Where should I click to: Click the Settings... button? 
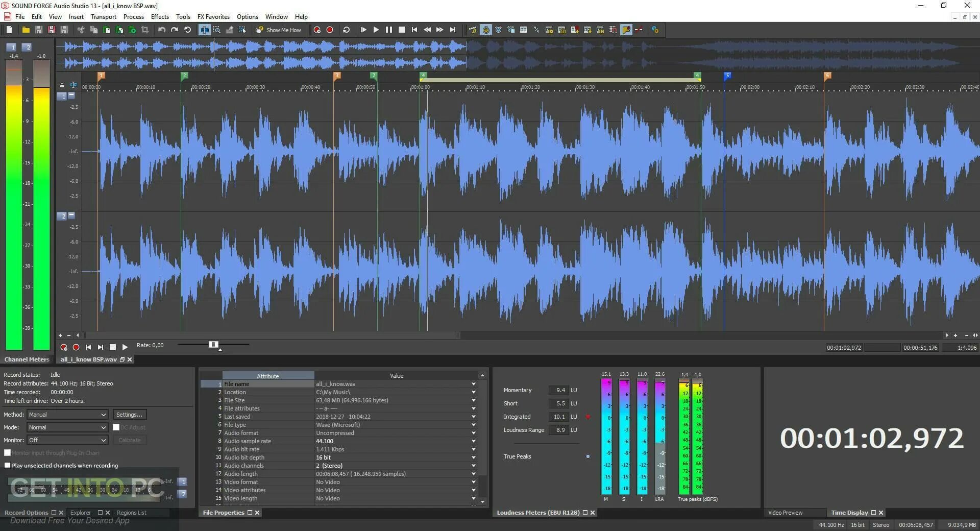[x=129, y=415]
